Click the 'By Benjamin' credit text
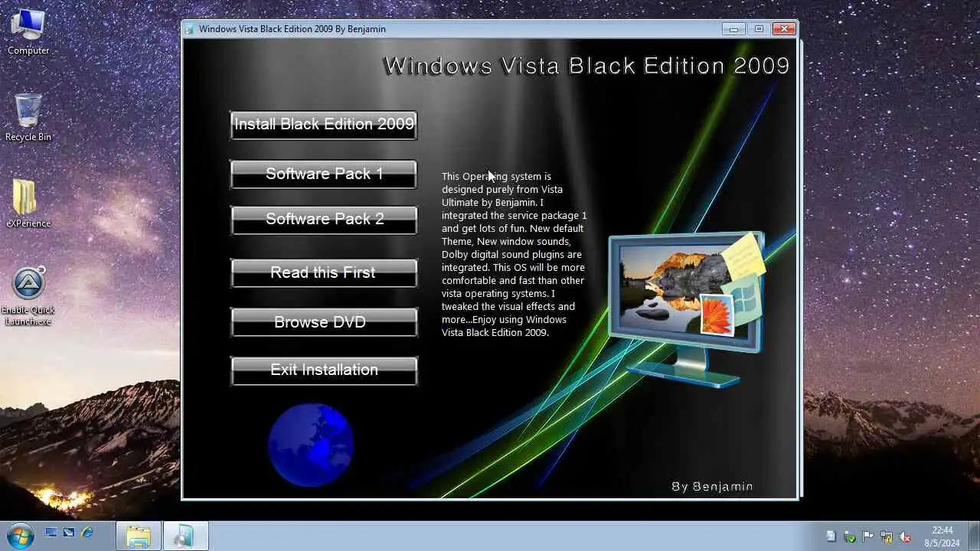 point(712,487)
